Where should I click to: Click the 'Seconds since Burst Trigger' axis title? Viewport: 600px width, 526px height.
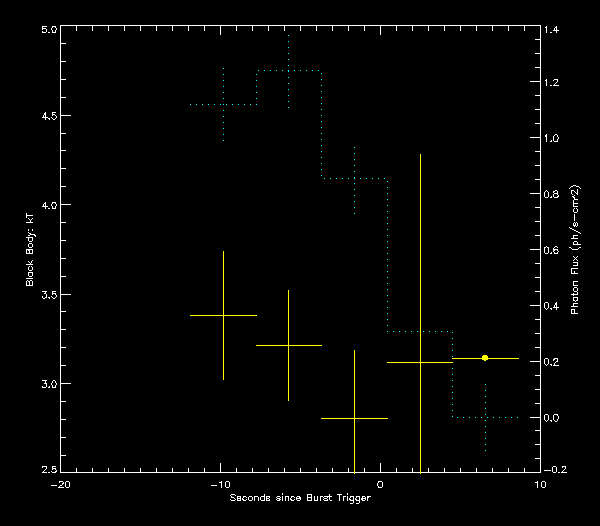click(x=300, y=497)
